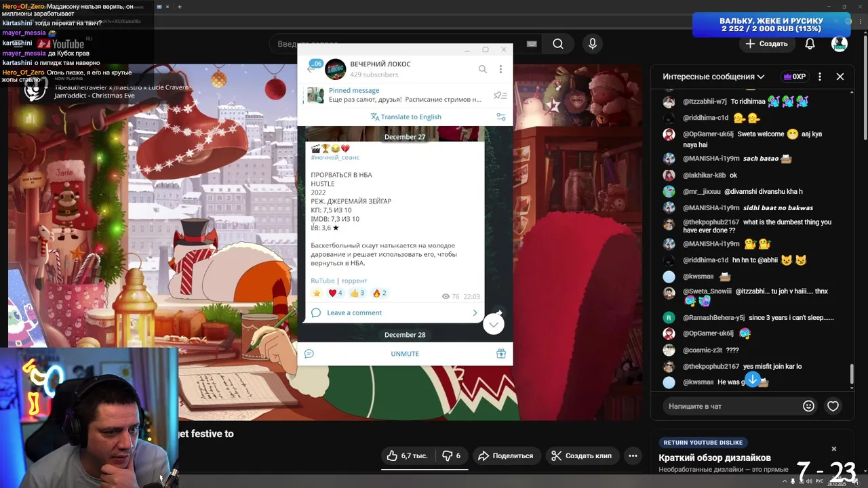Click the РУС language indicator in taskbar
Screen dimensions: 868x488
[x=819, y=481]
